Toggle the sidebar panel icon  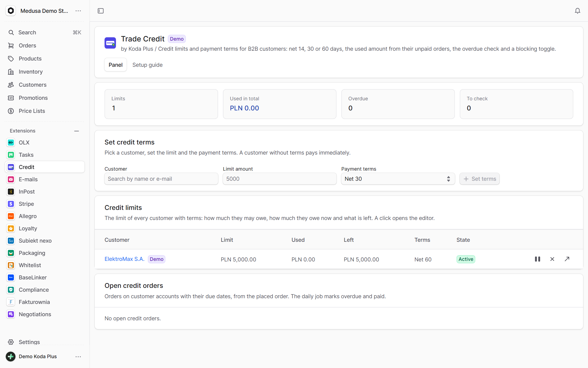coord(101,11)
